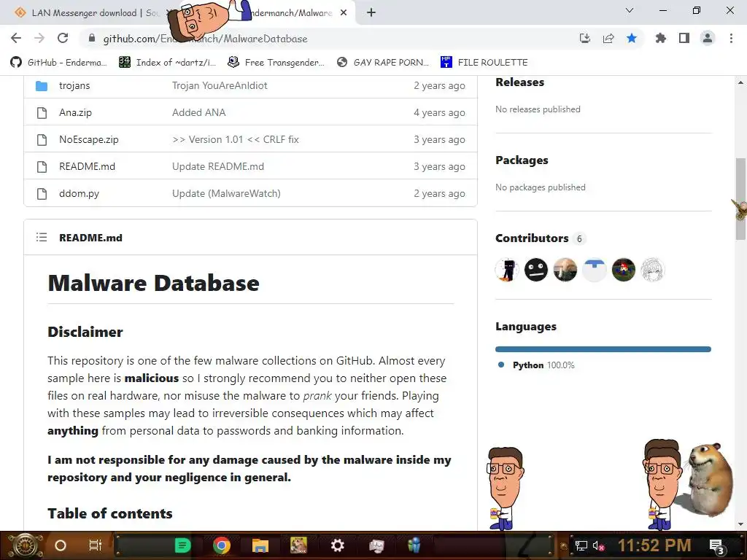The height and width of the screenshot is (560, 747).
Task: Open the Contributors list heading
Action: [x=532, y=238]
